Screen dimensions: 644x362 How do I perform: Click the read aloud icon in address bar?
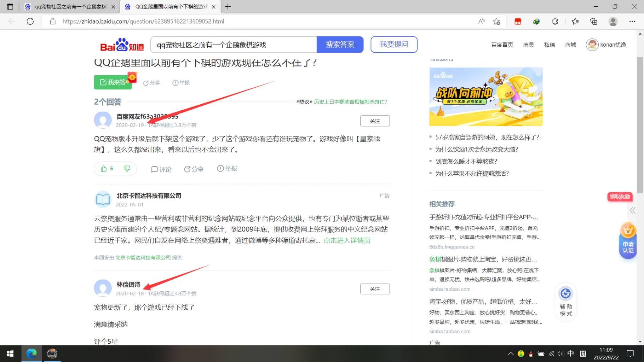coord(481,21)
